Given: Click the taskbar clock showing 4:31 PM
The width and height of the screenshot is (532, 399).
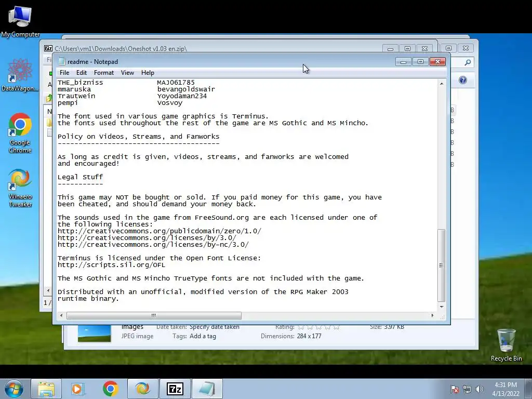Looking at the screenshot, I should (506, 389).
